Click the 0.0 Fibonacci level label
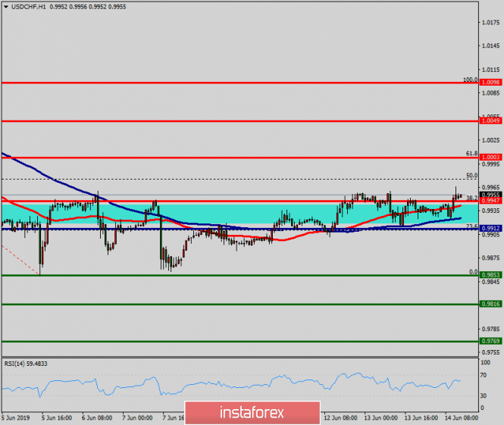 tap(473, 272)
